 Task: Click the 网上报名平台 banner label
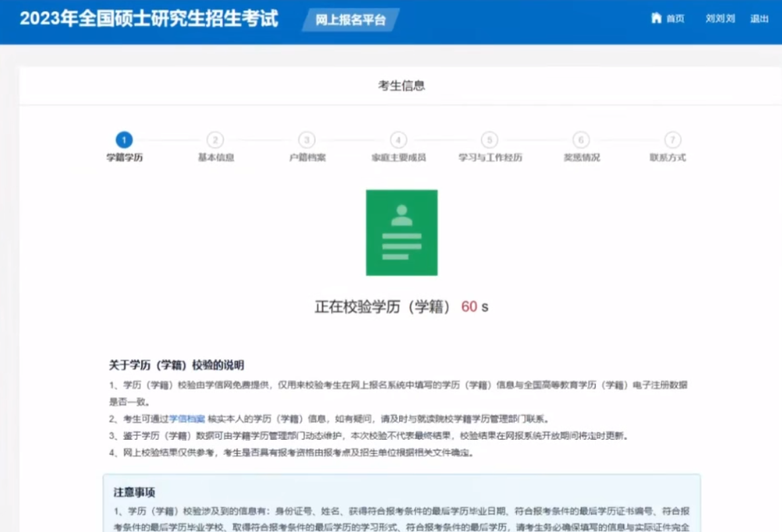(352, 20)
